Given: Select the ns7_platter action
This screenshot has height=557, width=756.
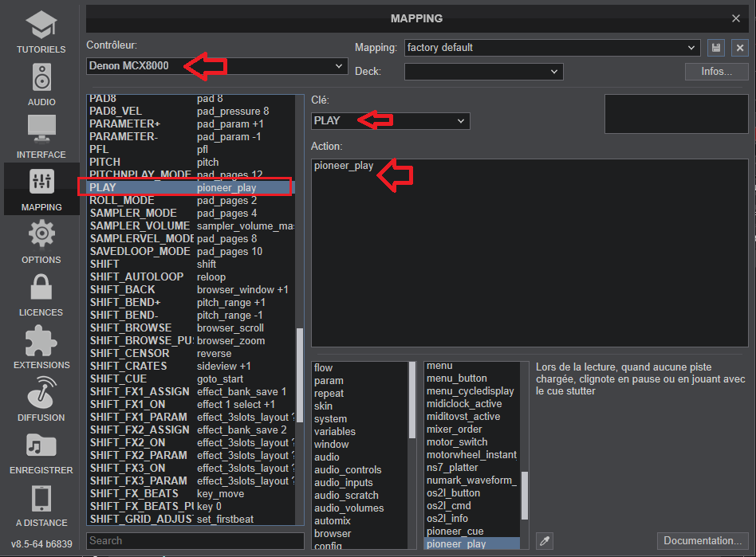Looking at the screenshot, I should [x=472, y=468].
